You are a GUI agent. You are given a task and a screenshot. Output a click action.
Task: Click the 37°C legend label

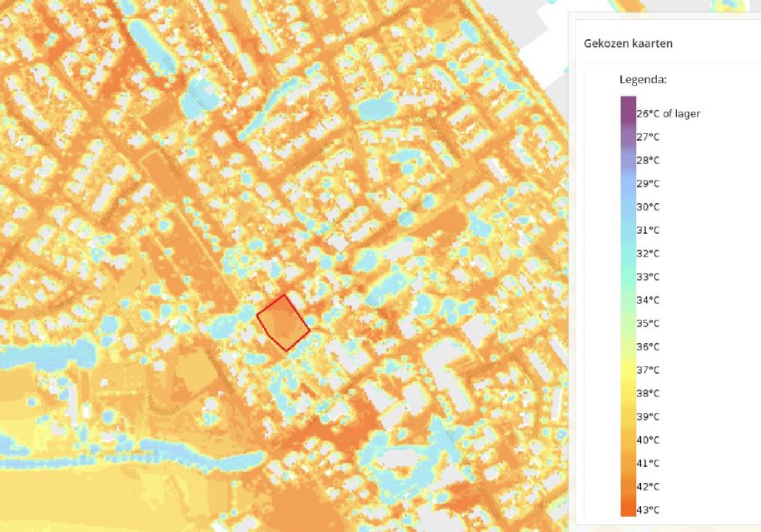(648, 370)
